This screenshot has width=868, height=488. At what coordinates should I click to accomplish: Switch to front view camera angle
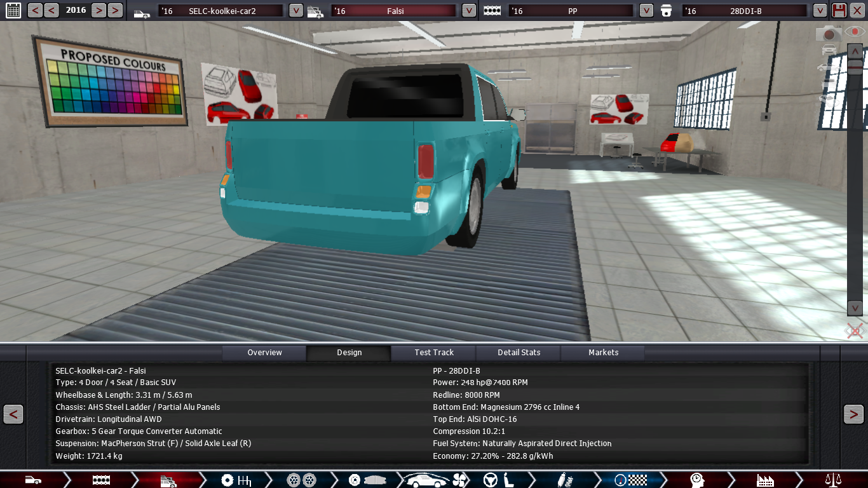(x=829, y=50)
